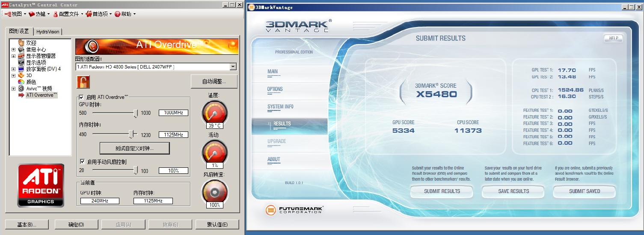Switch to the 图形设置 tab
644x235 pixels.
coord(19,31)
